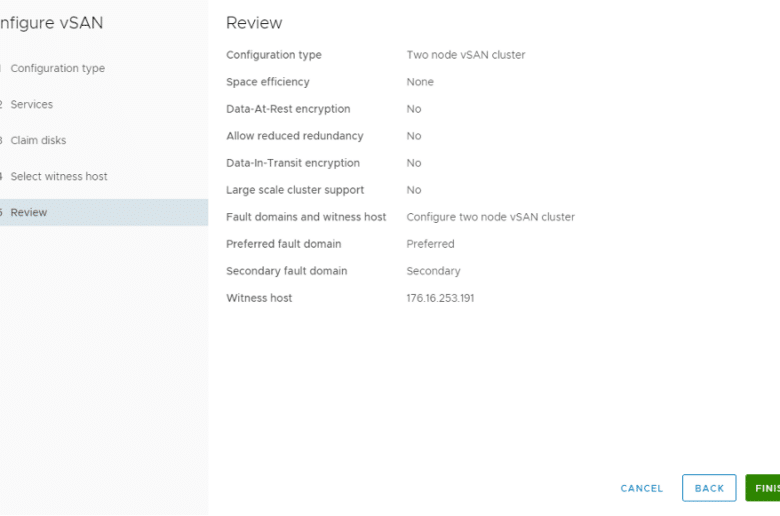Viewport: 780px width, 516px height.
Task: Click the Allow reduced redundancy label
Action: [x=294, y=136]
